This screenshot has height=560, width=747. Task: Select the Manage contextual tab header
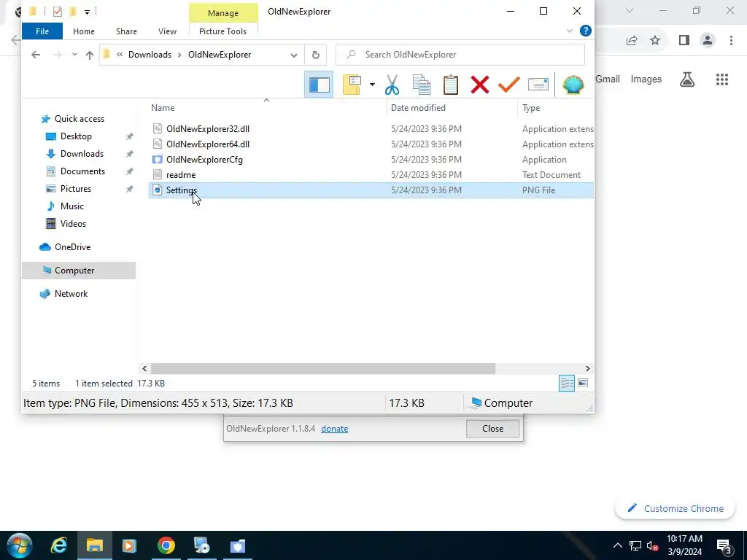pos(223,13)
